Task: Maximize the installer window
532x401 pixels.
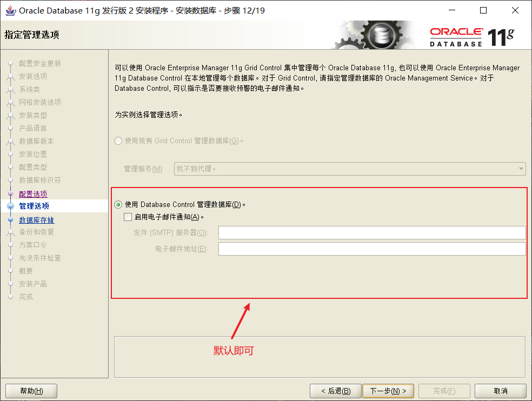Action: (483, 10)
